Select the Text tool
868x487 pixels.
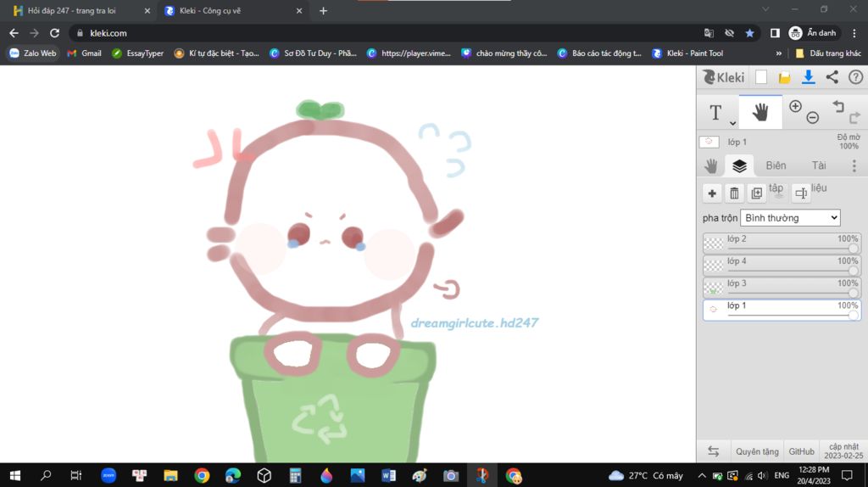715,112
